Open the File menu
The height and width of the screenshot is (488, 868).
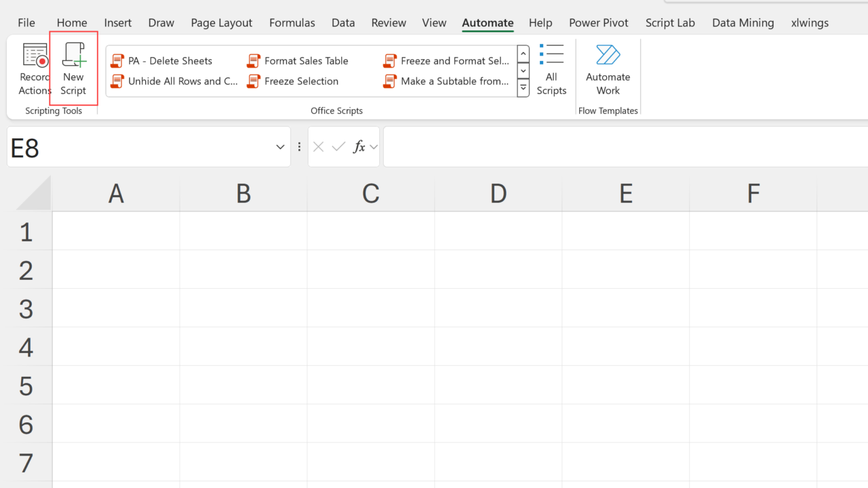[x=26, y=23]
